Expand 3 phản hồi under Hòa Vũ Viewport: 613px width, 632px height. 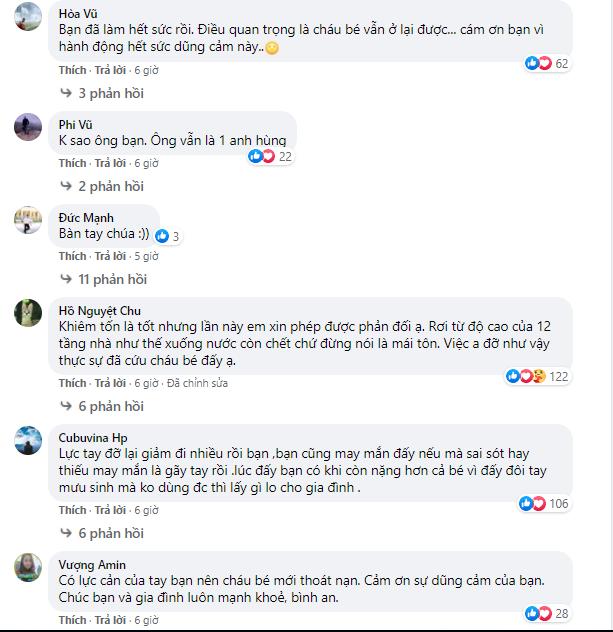tap(109, 93)
